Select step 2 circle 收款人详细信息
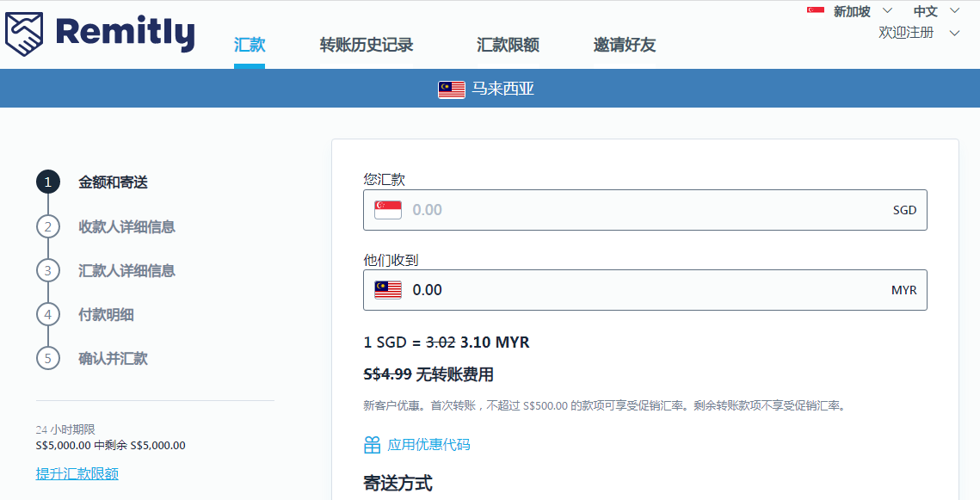This screenshot has height=500, width=980. (47, 226)
